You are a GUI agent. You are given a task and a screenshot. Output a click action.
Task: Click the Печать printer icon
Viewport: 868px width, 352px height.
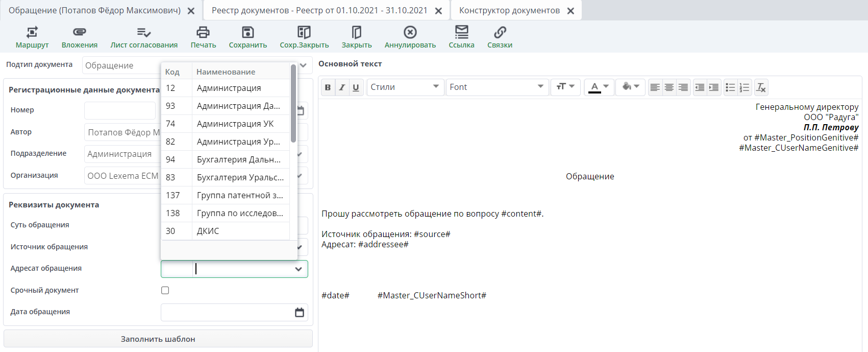pos(203,33)
